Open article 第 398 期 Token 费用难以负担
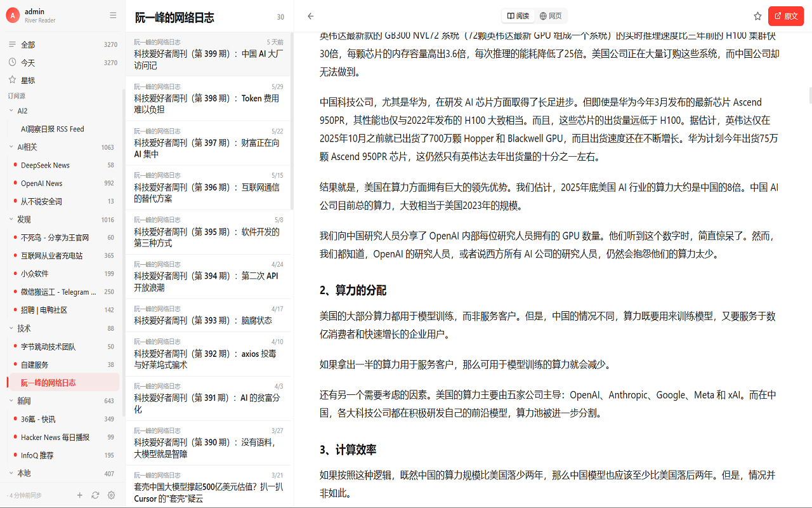 [x=208, y=98]
